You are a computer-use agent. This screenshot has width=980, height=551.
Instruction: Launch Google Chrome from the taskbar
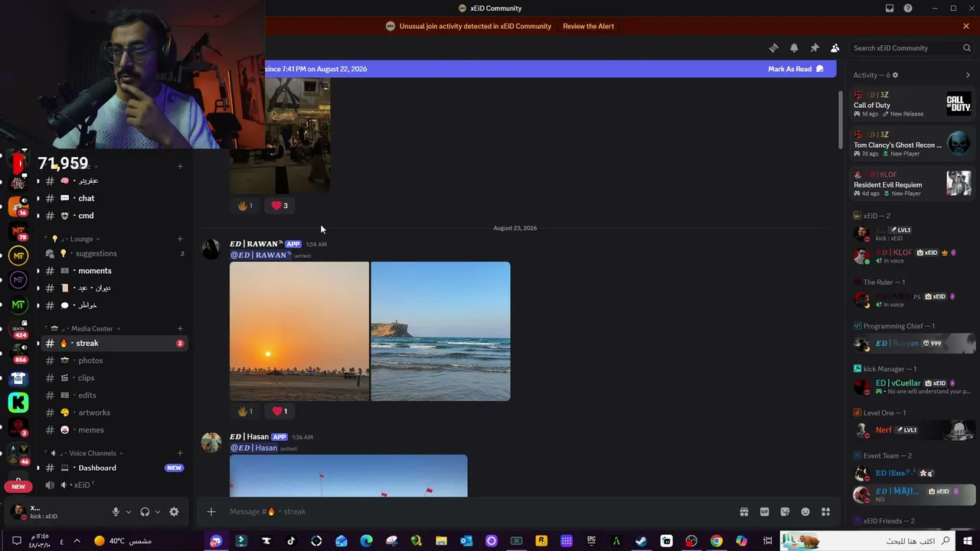[x=716, y=541]
